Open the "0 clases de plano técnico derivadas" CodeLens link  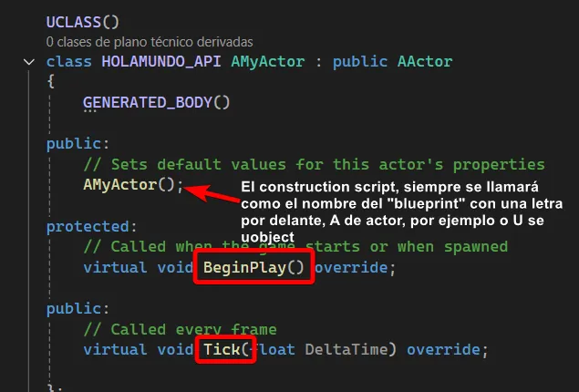pos(150,42)
